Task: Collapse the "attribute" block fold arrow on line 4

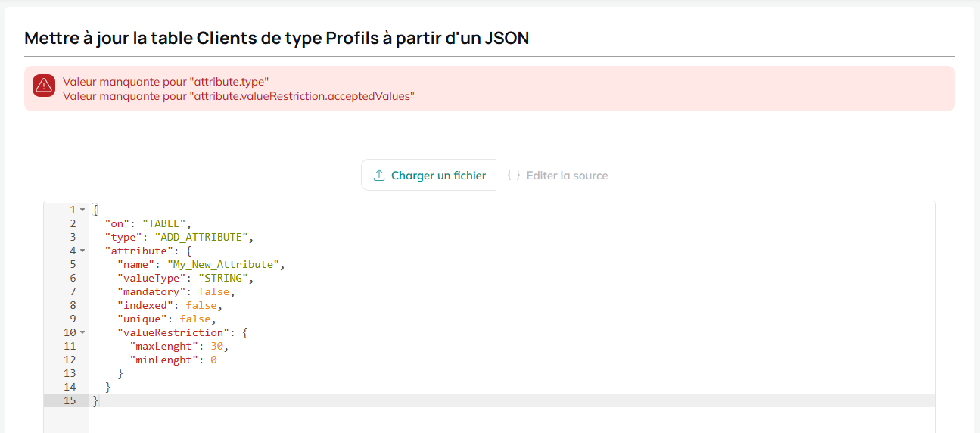Action: coord(82,251)
